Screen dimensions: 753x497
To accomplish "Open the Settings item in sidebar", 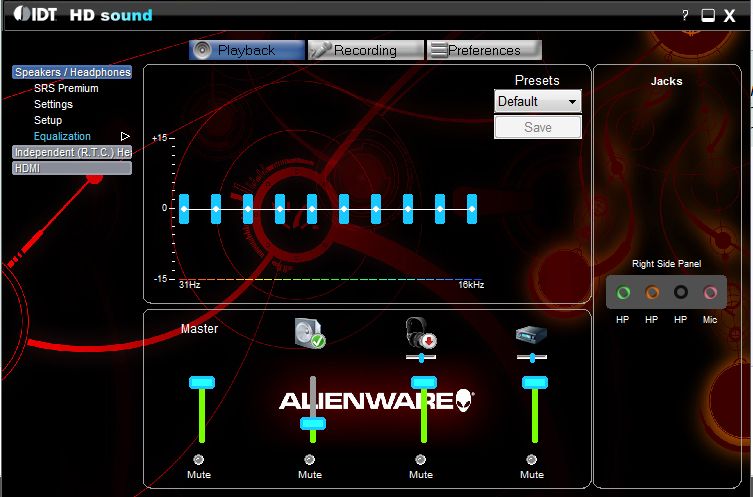I will (x=53, y=104).
